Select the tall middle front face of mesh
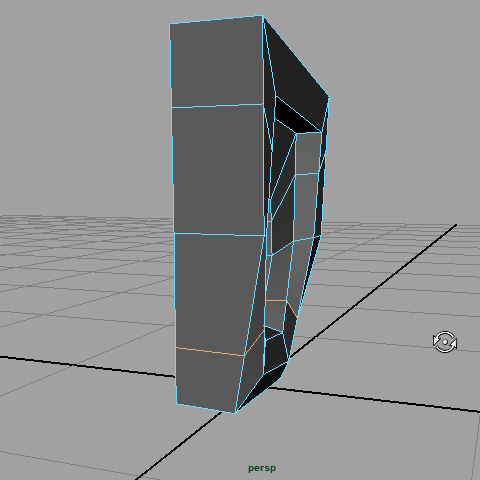The width and height of the screenshot is (480, 480). tap(218, 170)
